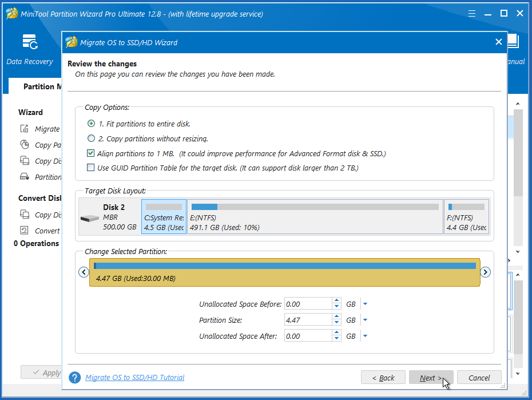
Task: Click the Apply button in main window
Action: coord(41,372)
